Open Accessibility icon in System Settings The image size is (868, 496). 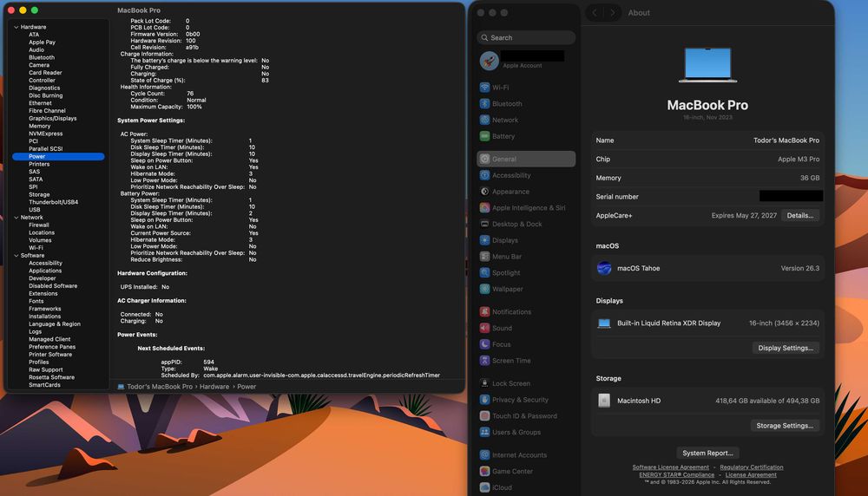click(x=484, y=175)
